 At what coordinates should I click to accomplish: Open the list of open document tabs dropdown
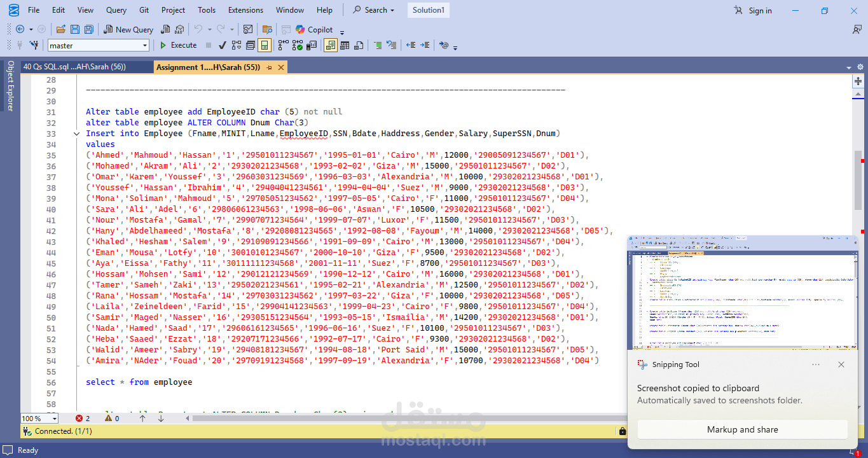tap(848, 67)
